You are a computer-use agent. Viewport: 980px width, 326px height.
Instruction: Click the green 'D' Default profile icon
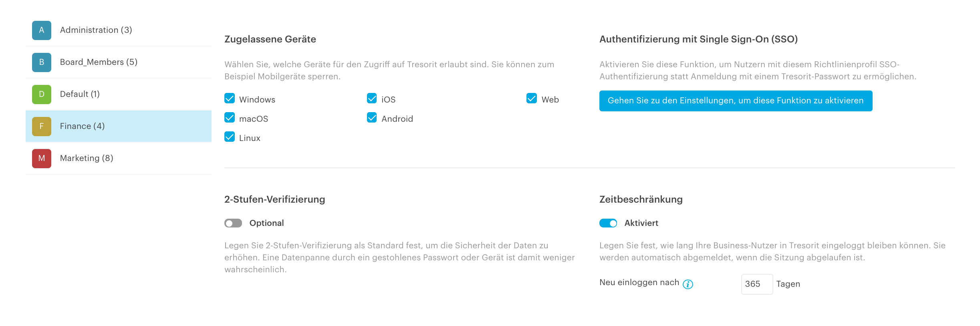click(x=42, y=95)
